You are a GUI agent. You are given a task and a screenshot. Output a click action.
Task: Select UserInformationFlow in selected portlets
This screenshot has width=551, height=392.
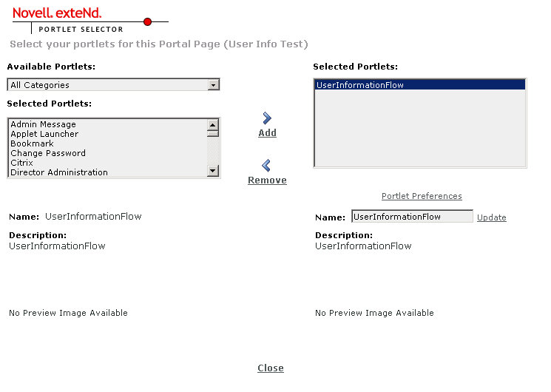pos(360,85)
